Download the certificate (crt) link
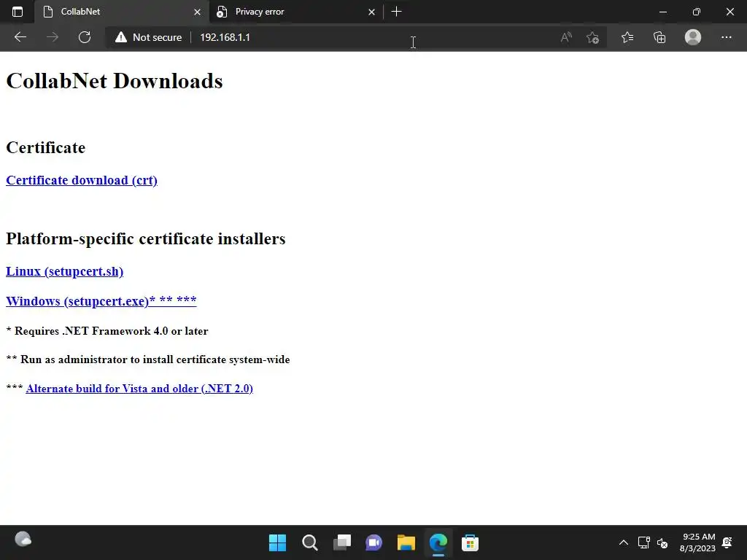 point(82,181)
